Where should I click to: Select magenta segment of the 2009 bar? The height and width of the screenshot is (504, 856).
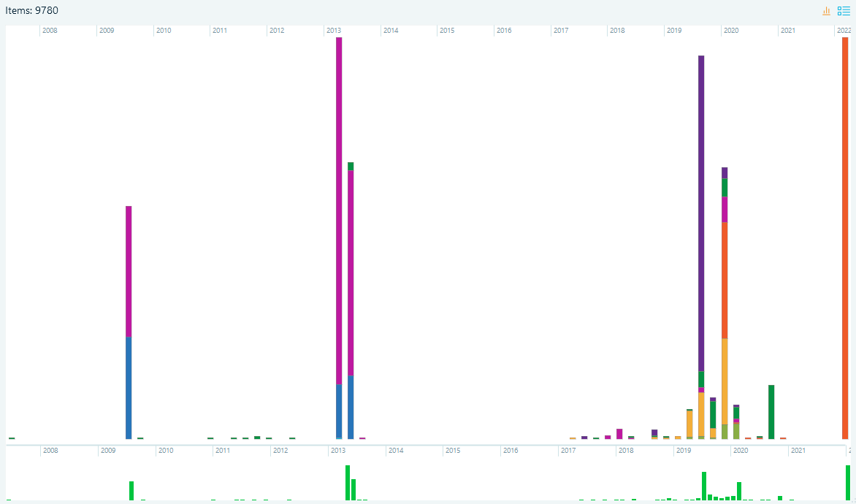tap(129, 272)
